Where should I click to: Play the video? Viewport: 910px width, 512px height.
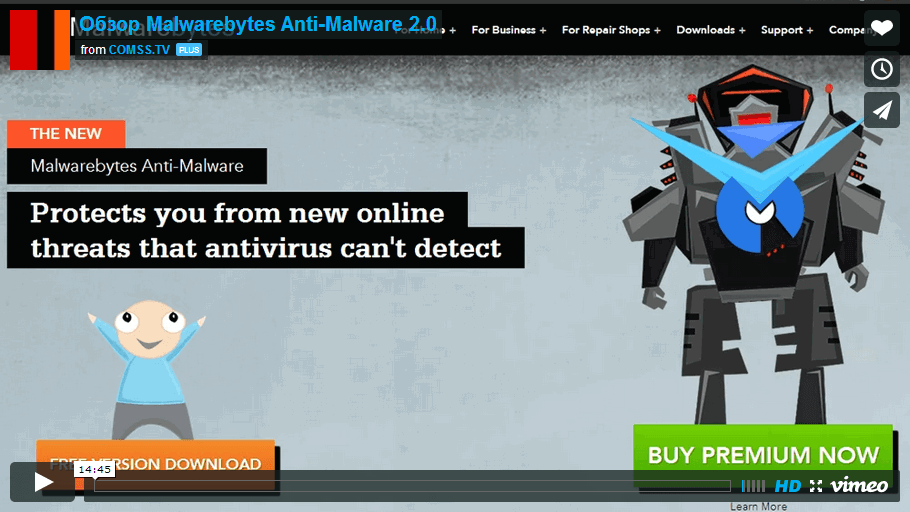point(42,482)
